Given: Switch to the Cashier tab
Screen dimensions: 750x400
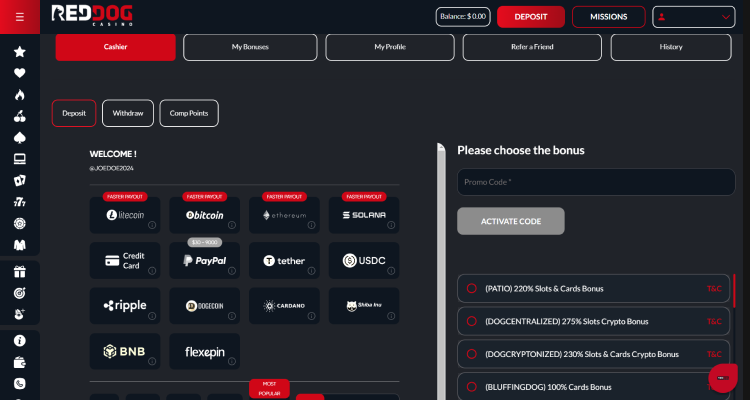Looking at the screenshot, I should (x=115, y=47).
